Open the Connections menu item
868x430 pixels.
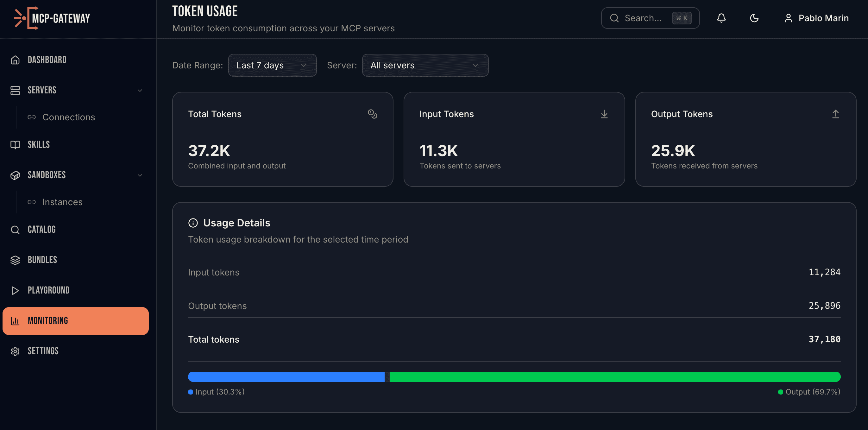click(68, 117)
